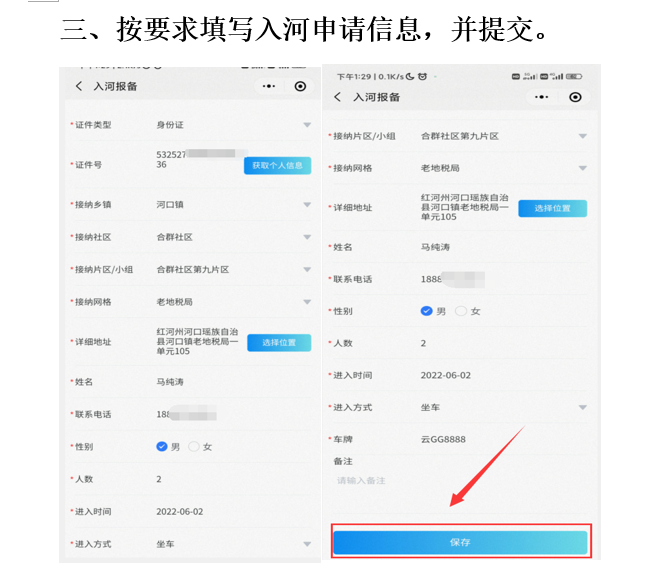Click 入河报备 title on right phone
653x579 pixels.
376,97
